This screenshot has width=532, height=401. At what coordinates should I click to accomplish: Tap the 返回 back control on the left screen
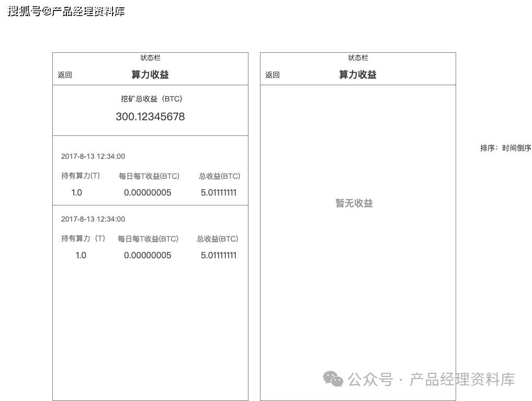pos(64,75)
